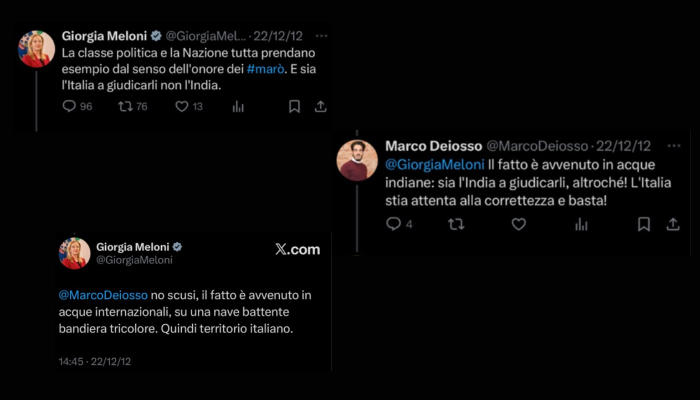Viewport: 700px width, 400px height.
Task: Repost Marco Deiosso's tweet
Action: pos(456,224)
